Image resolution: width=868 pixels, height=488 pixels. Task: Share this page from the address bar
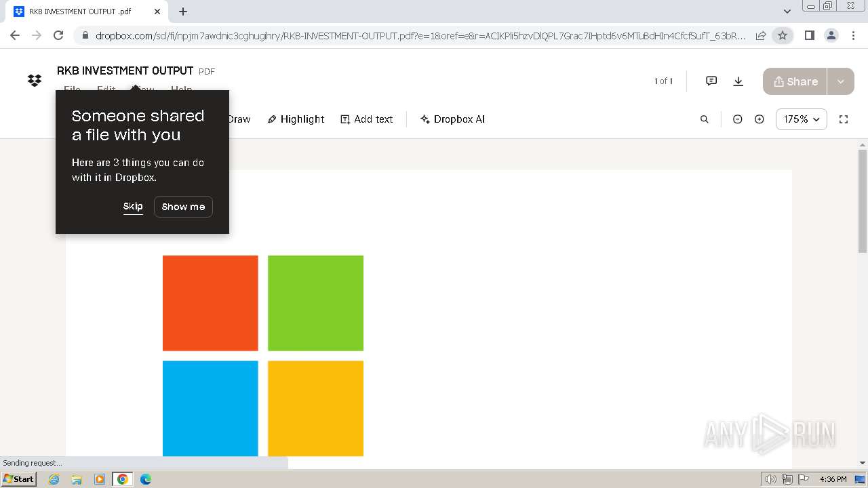coord(761,35)
